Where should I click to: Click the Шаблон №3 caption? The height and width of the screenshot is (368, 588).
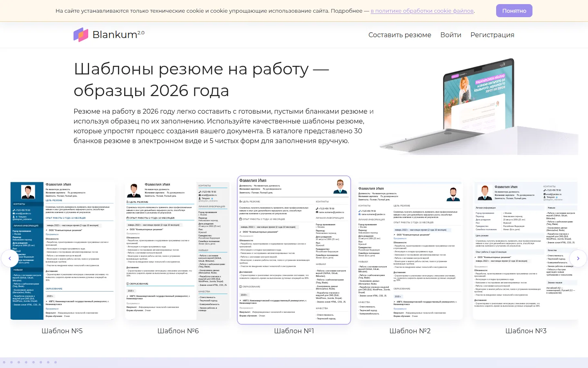click(x=526, y=331)
